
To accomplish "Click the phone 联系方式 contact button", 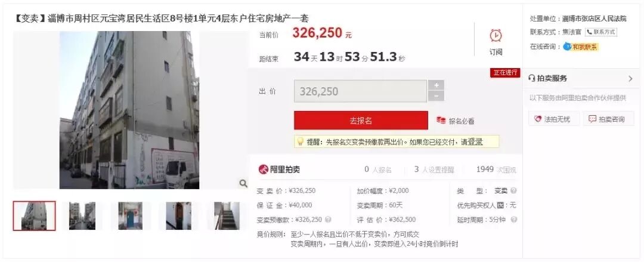I will click(x=601, y=32).
